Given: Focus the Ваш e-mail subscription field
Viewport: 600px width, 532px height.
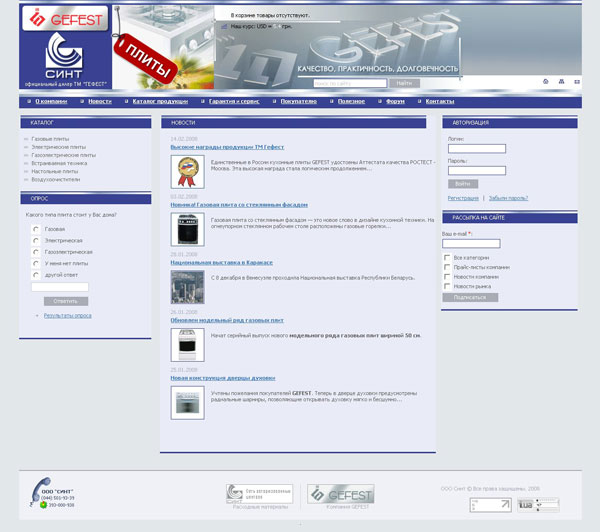Looking at the screenshot, I should click(471, 243).
